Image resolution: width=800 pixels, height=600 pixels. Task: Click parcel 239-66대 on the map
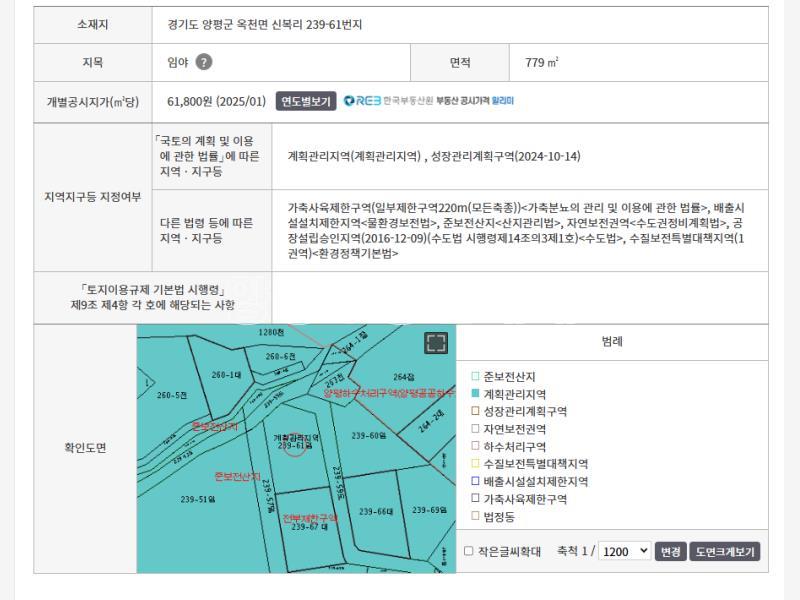[x=376, y=511]
